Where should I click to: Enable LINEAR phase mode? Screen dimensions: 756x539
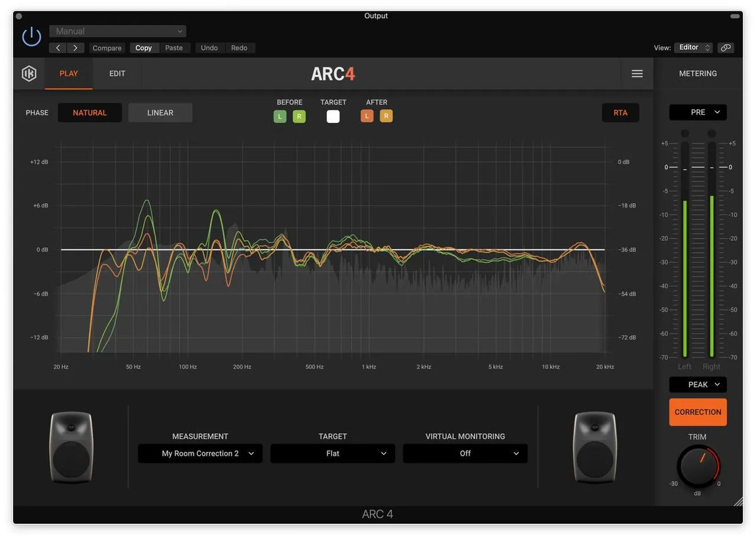(x=160, y=112)
